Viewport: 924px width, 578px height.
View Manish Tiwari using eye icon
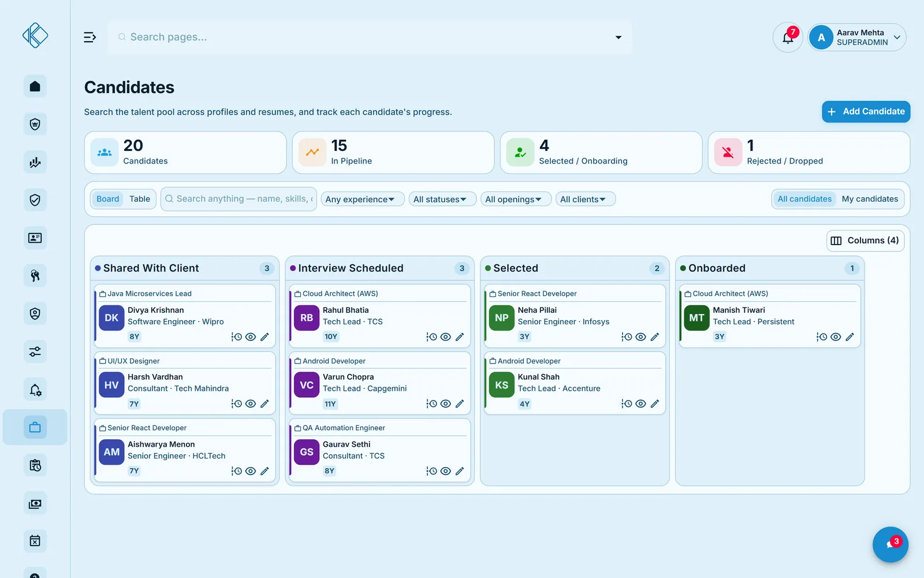[x=836, y=337]
